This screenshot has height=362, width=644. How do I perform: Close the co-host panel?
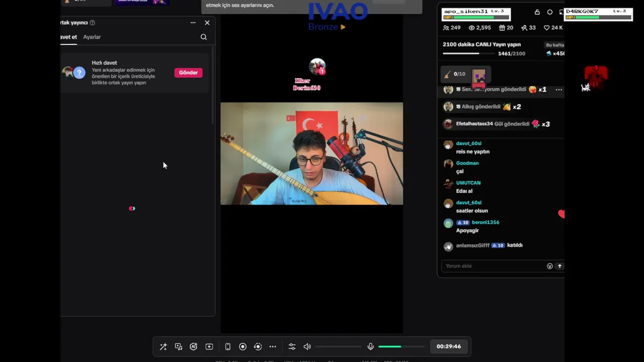[x=207, y=23]
